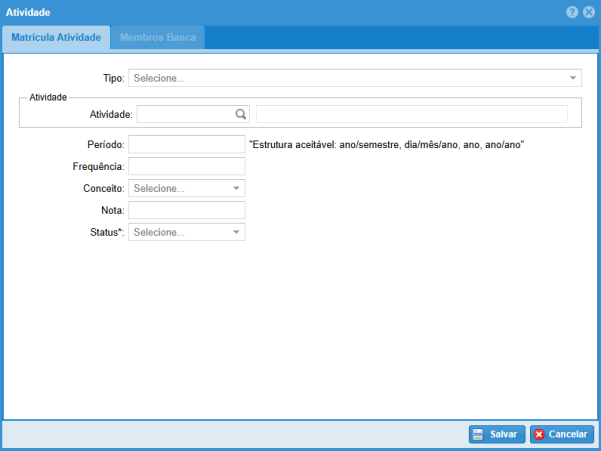The width and height of the screenshot is (601, 451).
Task: Click the Tipo field label
Action: pyautogui.click(x=114, y=77)
